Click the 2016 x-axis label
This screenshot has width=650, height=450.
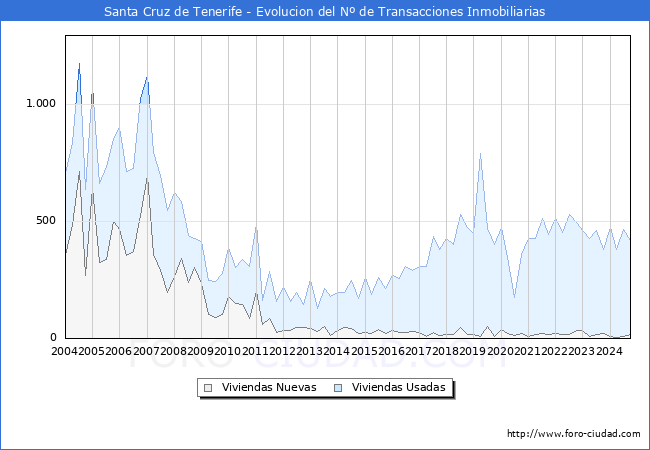[x=391, y=351]
